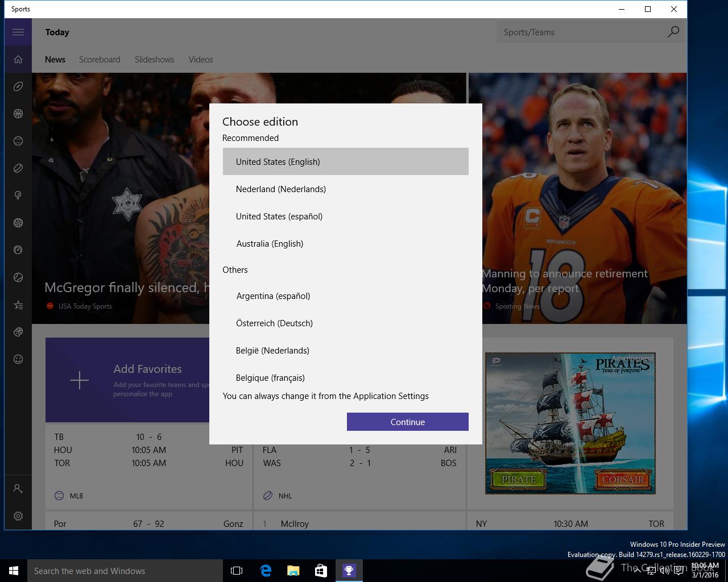Viewport: 728px width, 582px height.
Task: Show hidden system tray icons
Action: coord(637,571)
